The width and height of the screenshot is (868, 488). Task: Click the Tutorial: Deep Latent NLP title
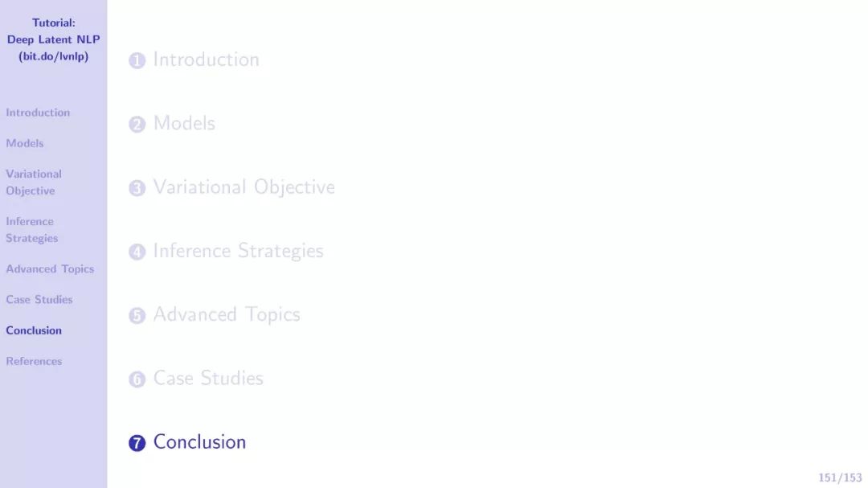54,39
